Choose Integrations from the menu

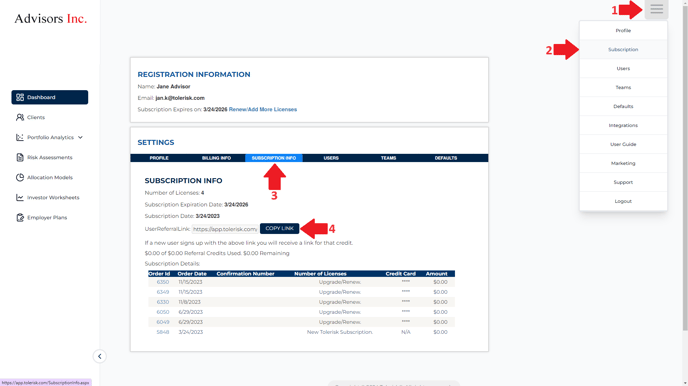[x=623, y=125]
